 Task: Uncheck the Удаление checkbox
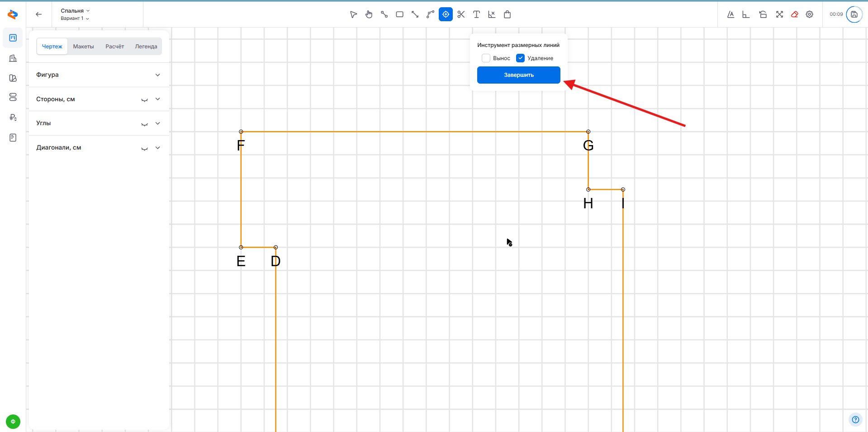pos(521,58)
